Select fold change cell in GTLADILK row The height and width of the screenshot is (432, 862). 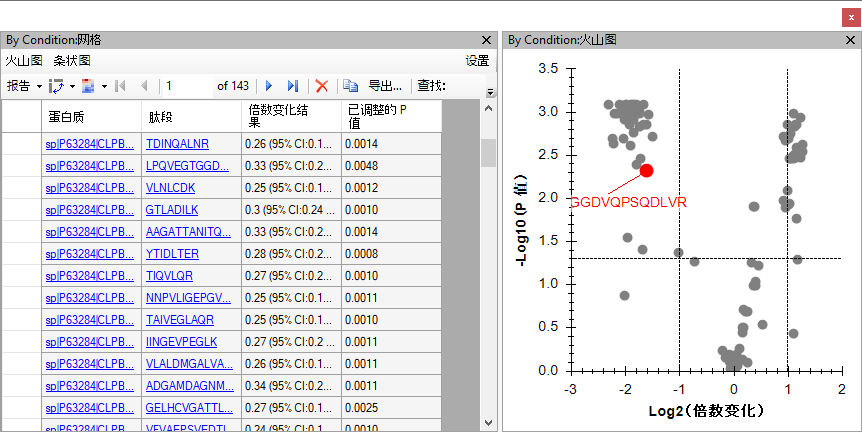click(291, 210)
